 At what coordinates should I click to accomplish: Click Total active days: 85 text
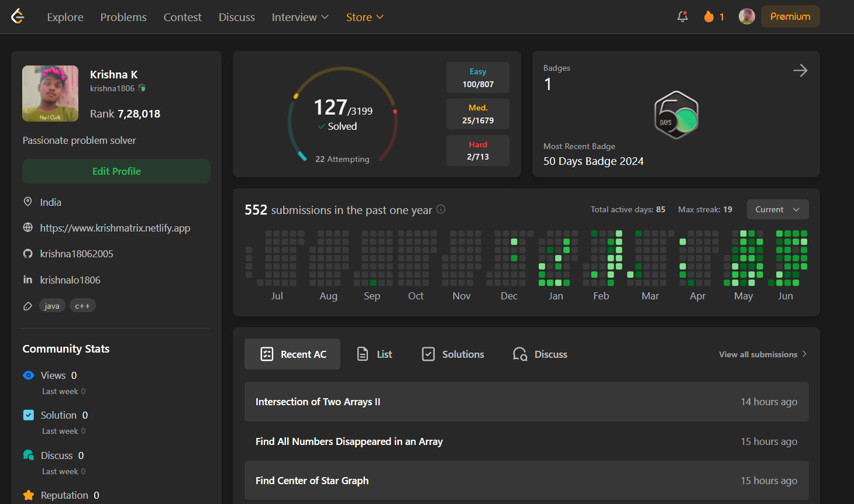628,209
